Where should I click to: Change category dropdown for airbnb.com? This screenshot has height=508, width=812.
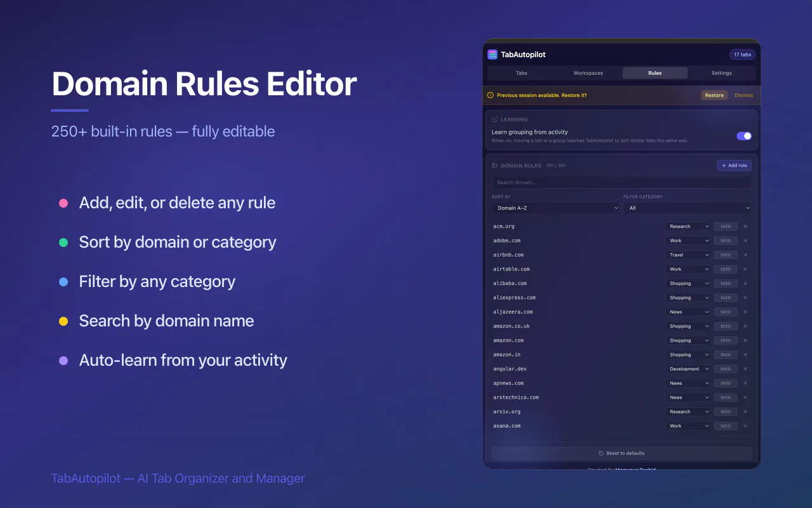(x=688, y=255)
